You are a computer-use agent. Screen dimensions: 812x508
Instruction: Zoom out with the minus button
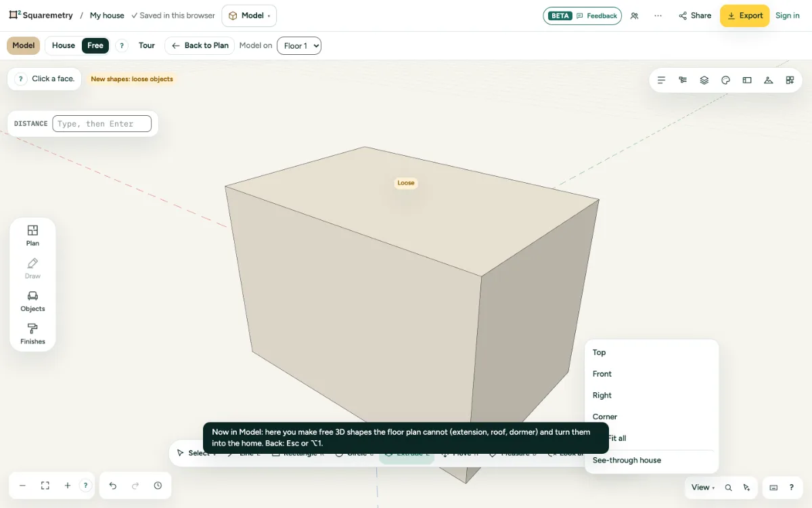22,486
